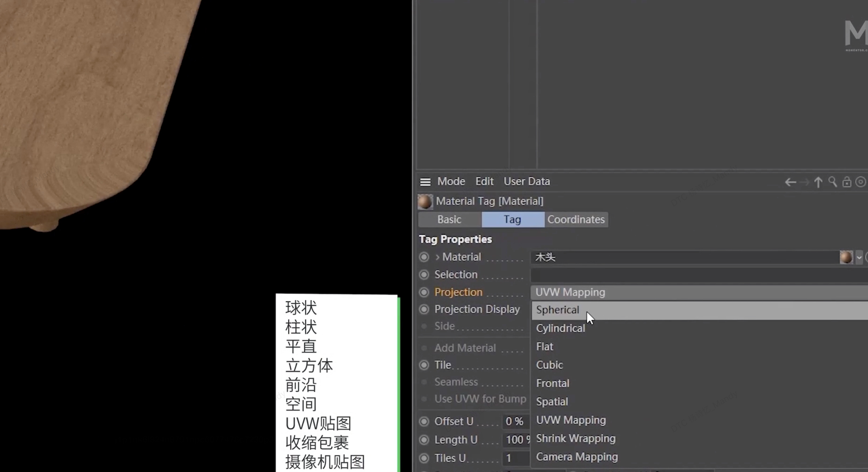The image size is (868, 472).
Task: Switch to the Tag tab
Action: [x=512, y=220]
